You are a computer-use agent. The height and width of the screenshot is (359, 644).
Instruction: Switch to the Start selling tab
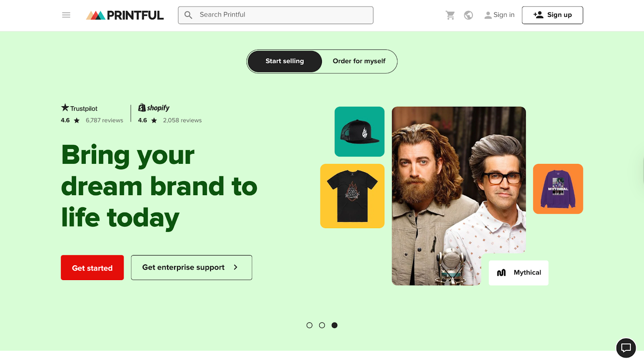click(x=285, y=61)
